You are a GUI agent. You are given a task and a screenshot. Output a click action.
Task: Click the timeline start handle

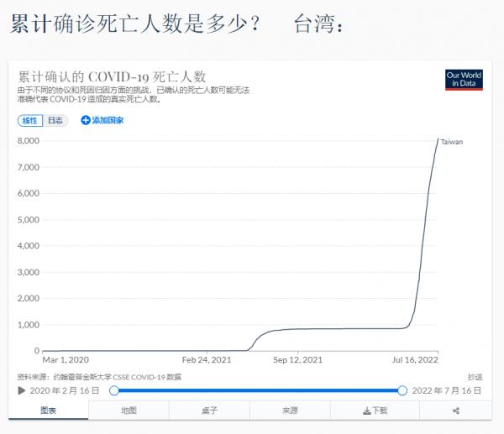113,390
